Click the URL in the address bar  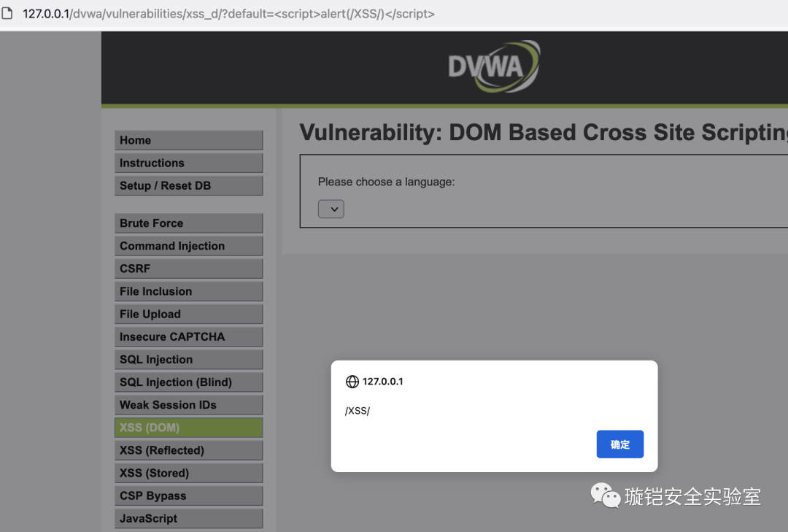tap(228, 14)
